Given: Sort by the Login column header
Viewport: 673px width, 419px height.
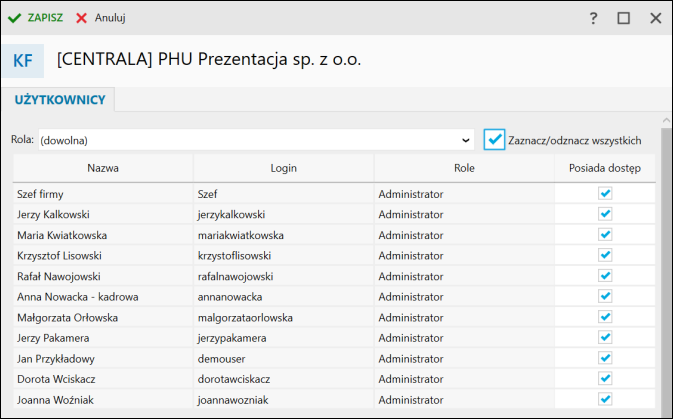Looking at the screenshot, I should coord(284,168).
